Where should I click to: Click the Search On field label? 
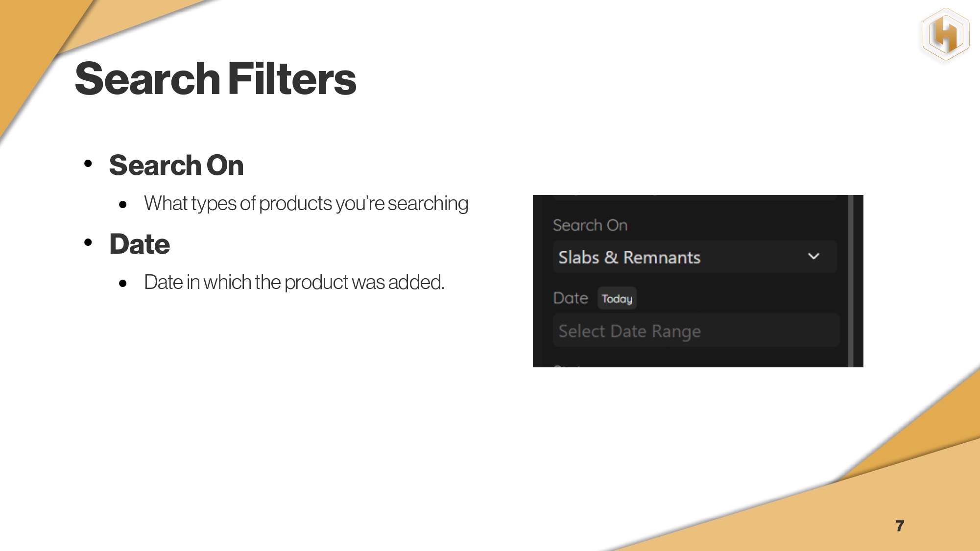click(590, 225)
